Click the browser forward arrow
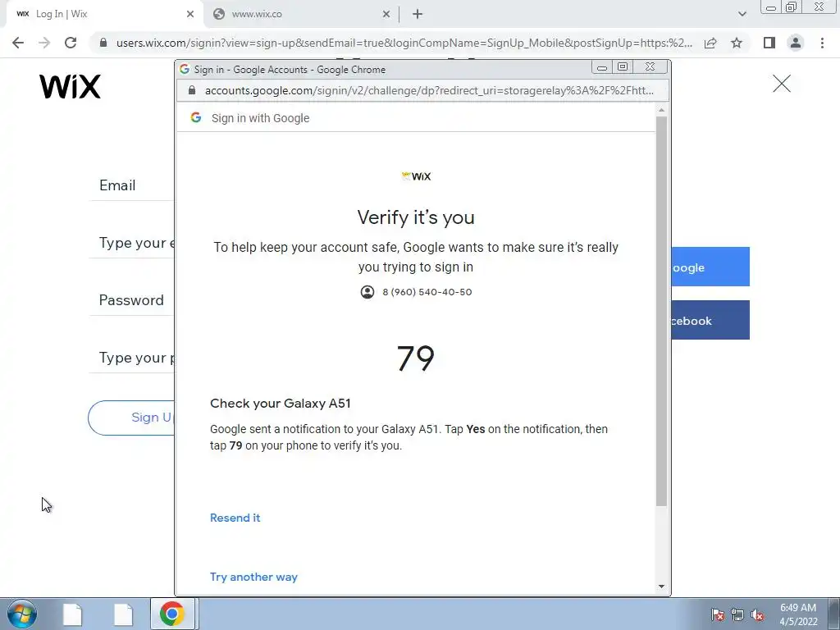Viewport: 840px width, 630px height. pos(44,43)
